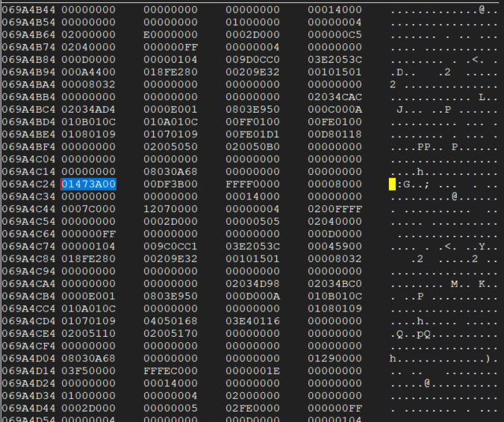Select hex word 00DF3B00
Viewport: 504px width, 422px height.
[x=170, y=184]
